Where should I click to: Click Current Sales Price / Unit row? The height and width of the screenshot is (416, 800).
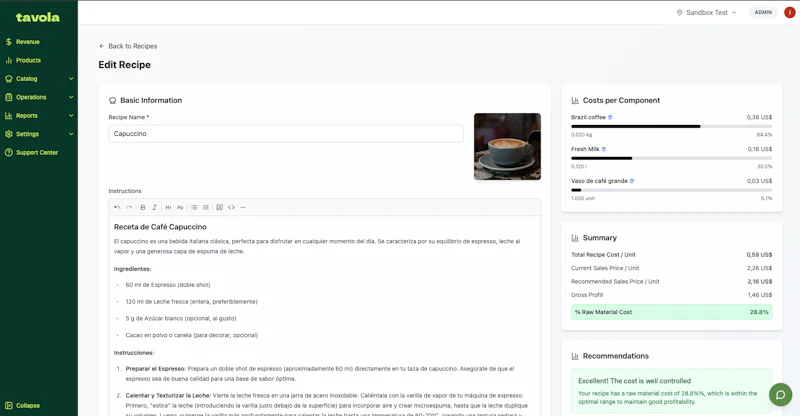671,268
